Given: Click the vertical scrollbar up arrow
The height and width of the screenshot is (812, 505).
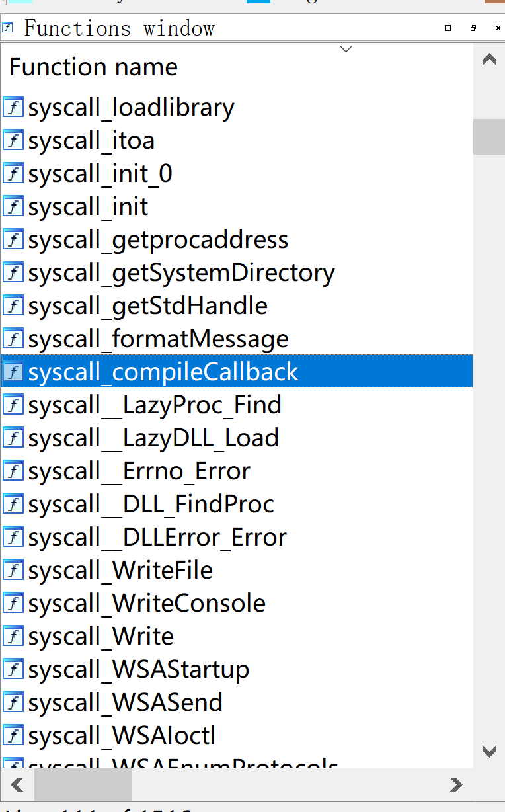Looking at the screenshot, I should pos(489,60).
